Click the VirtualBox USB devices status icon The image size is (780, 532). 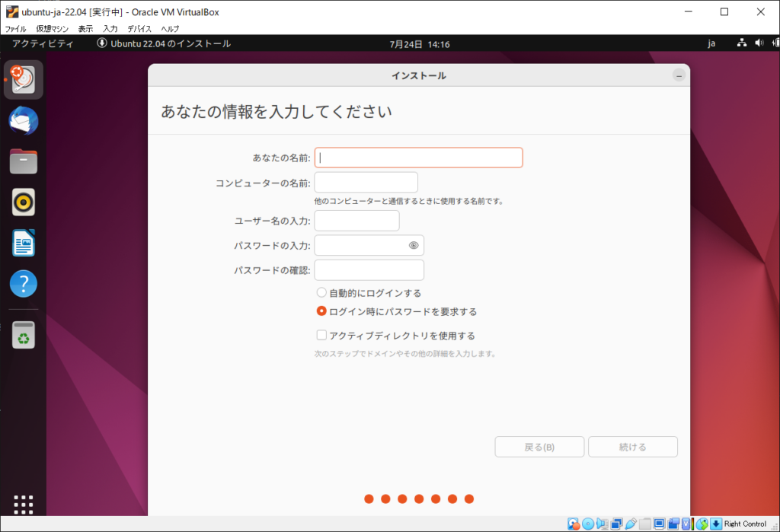click(x=631, y=524)
